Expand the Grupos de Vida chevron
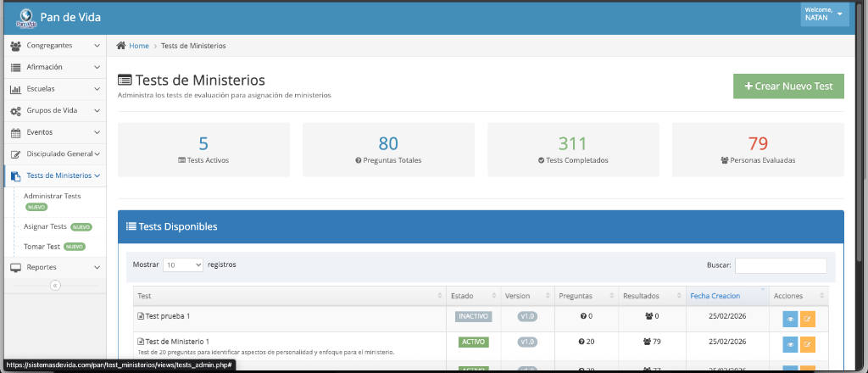The width and height of the screenshot is (868, 373). pos(97,111)
